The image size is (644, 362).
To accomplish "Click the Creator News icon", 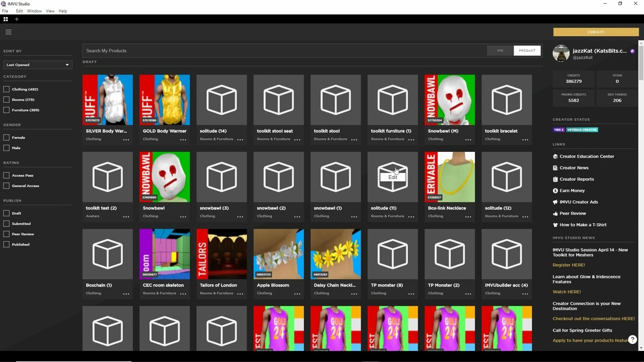I will click(555, 168).
